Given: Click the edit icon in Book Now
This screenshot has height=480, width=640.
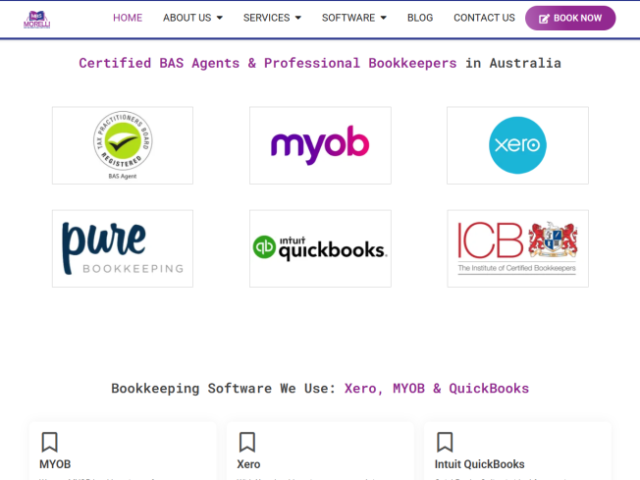Looking at the screenshot, I should [544, 19].
